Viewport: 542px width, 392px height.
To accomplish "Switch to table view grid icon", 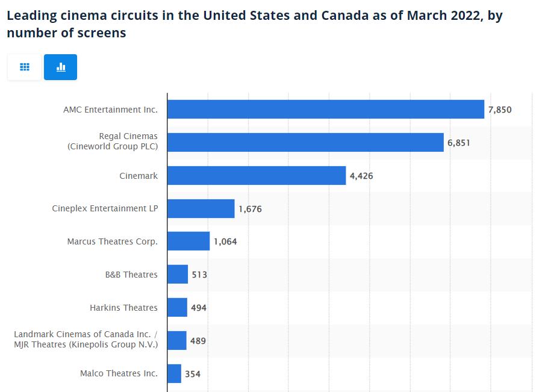I will 25,67.
